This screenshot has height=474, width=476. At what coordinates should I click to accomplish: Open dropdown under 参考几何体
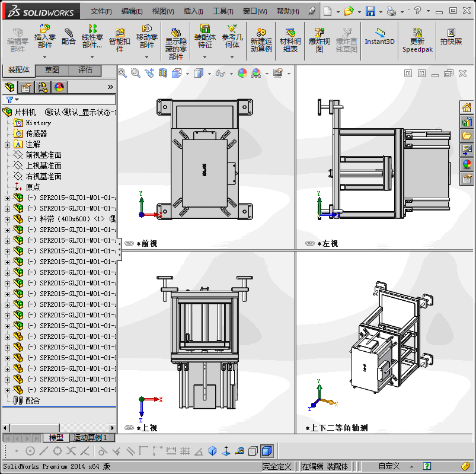(232, 57)
